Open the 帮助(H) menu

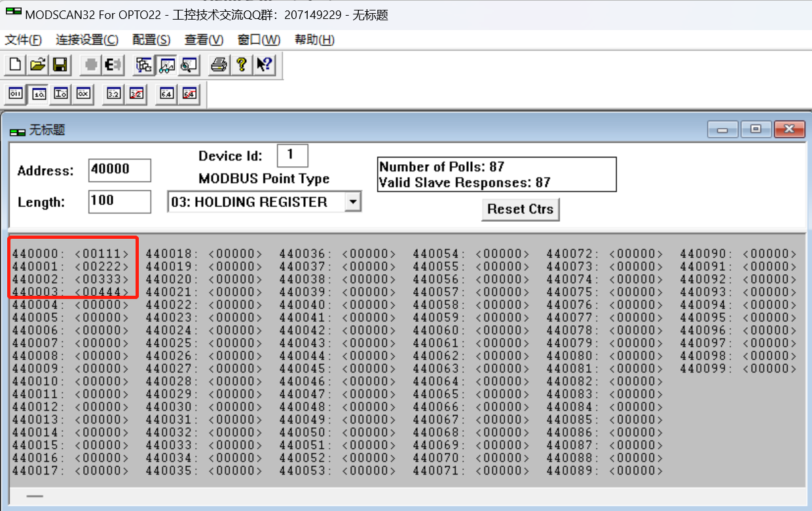point(314,40)
